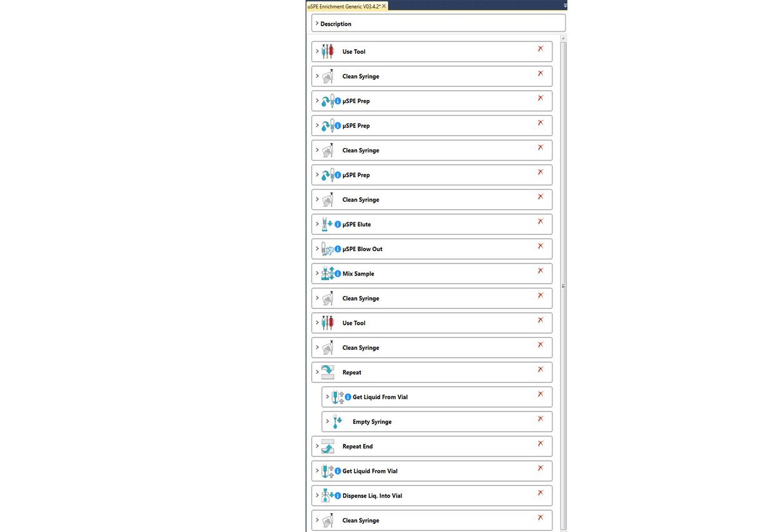
Task: Expand the Description section
Action: [317, 24]
